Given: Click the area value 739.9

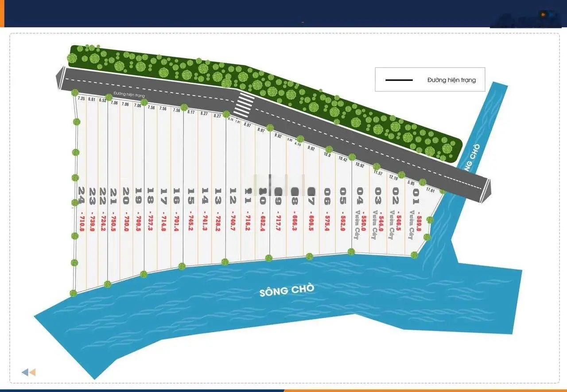Looking at the screenshot, I should [x=93, y=225].
